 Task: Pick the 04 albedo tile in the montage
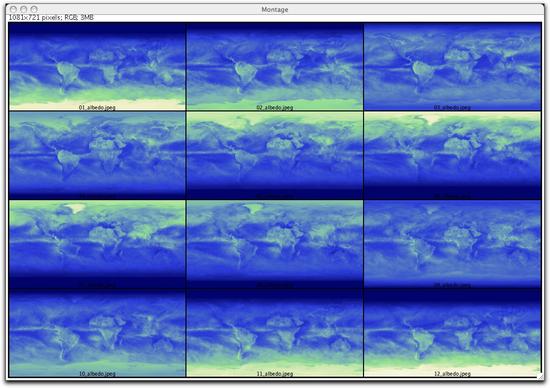pos(97,155)
